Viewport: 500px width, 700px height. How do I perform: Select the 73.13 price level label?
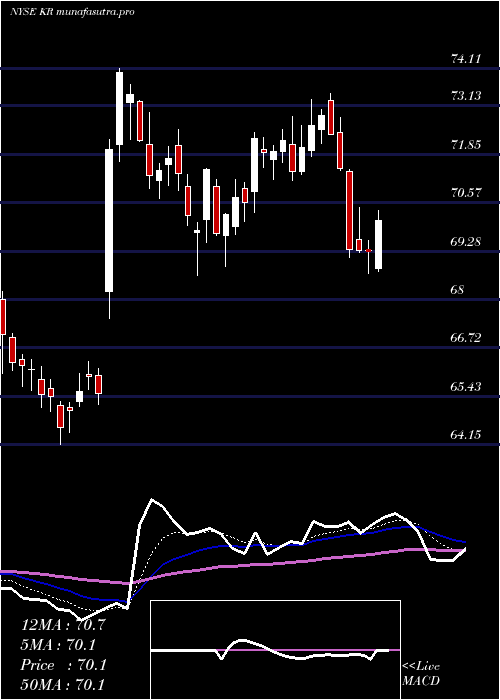tap(466, 96)
